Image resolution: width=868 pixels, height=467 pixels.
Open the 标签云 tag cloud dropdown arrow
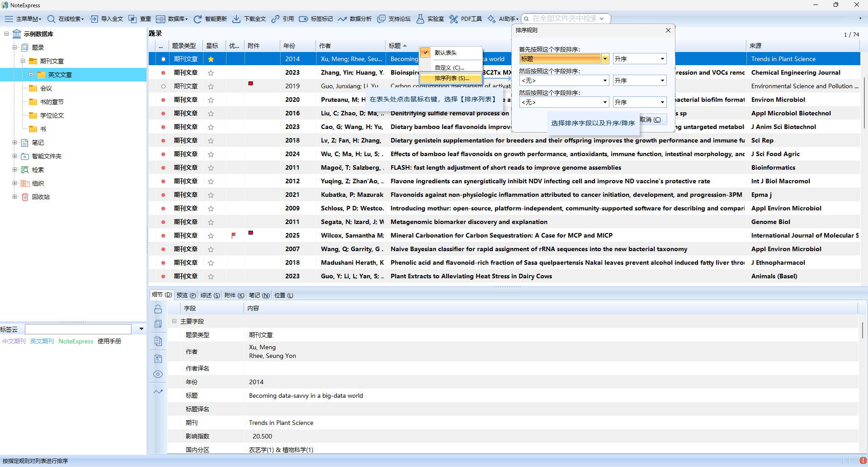pyautogui.click(x=142, y=329)
